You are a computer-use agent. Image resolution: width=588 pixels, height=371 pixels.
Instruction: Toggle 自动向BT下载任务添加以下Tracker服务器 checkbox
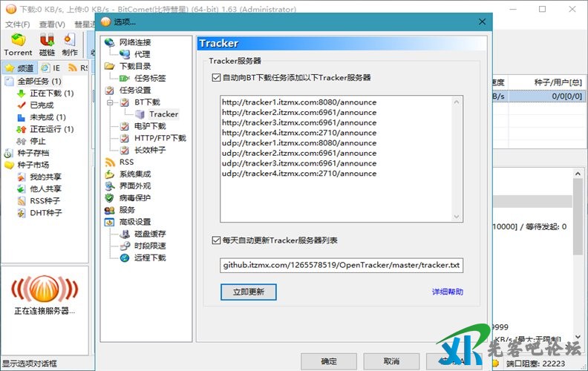[216, 78]
